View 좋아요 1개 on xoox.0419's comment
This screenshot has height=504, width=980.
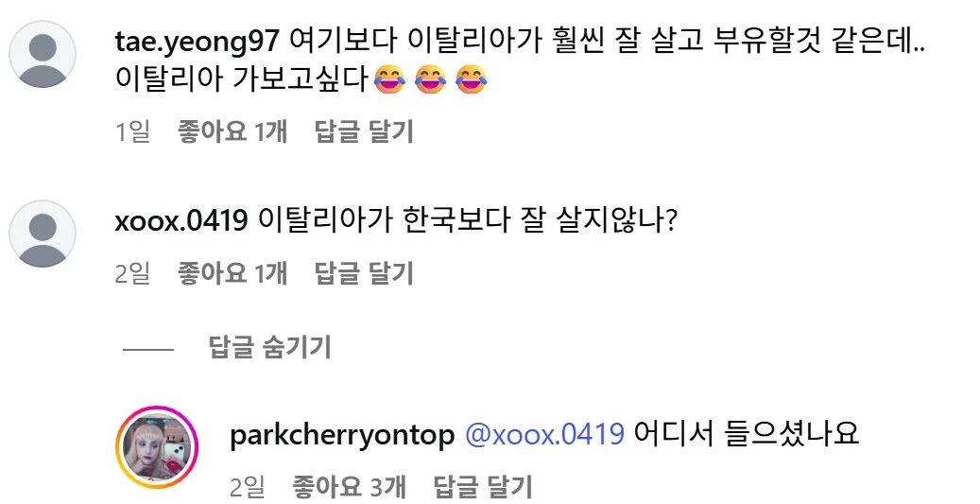tap(232, 273)
